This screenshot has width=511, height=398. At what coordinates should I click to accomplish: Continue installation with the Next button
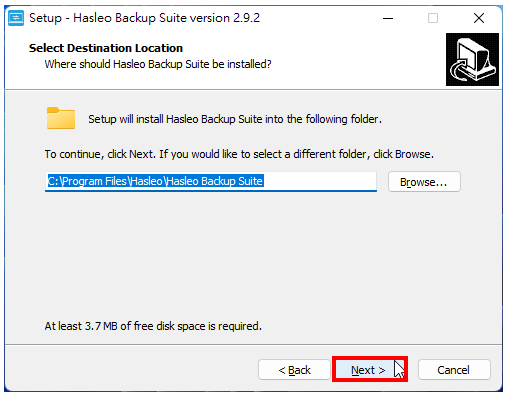[370, 369]
